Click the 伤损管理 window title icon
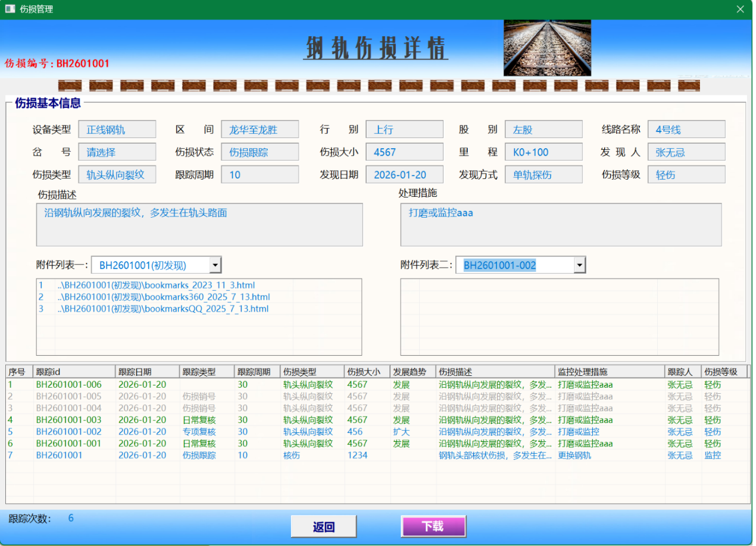Image resolution: width=756 pixels, height=546 pixels. pyautogui.click(x=10, y=9)
